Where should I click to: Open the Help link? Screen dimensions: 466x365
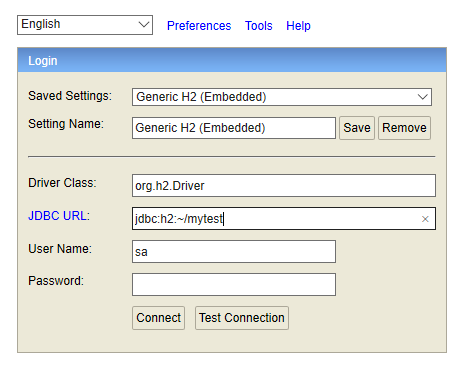tap(298, 26)
